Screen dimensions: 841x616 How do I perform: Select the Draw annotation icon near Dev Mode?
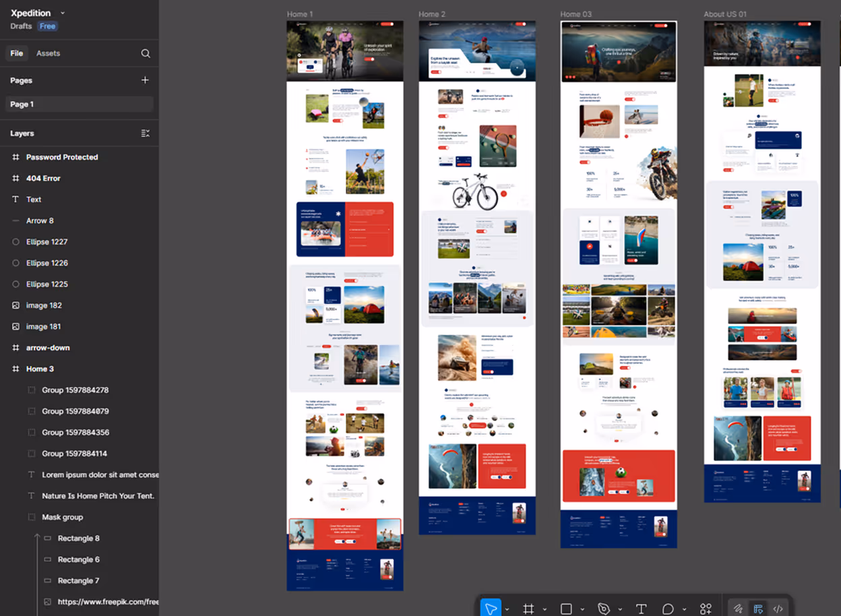click(x=738, y=608)
